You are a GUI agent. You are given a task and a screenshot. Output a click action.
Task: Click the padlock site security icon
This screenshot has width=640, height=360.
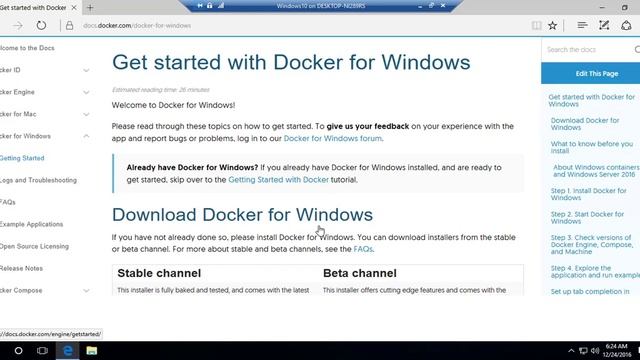pyautogui.click(x=69, y=25)
